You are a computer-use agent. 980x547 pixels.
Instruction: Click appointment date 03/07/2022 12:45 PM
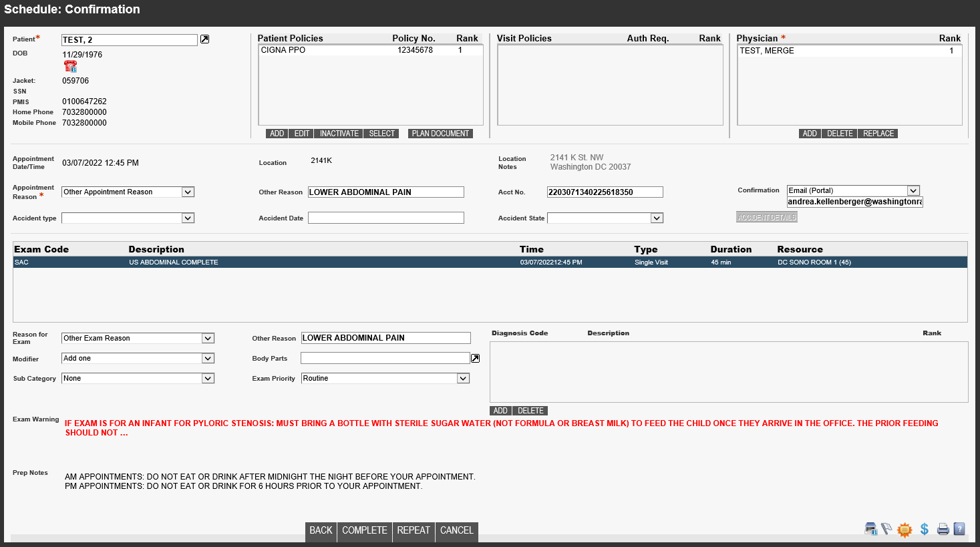100,163
